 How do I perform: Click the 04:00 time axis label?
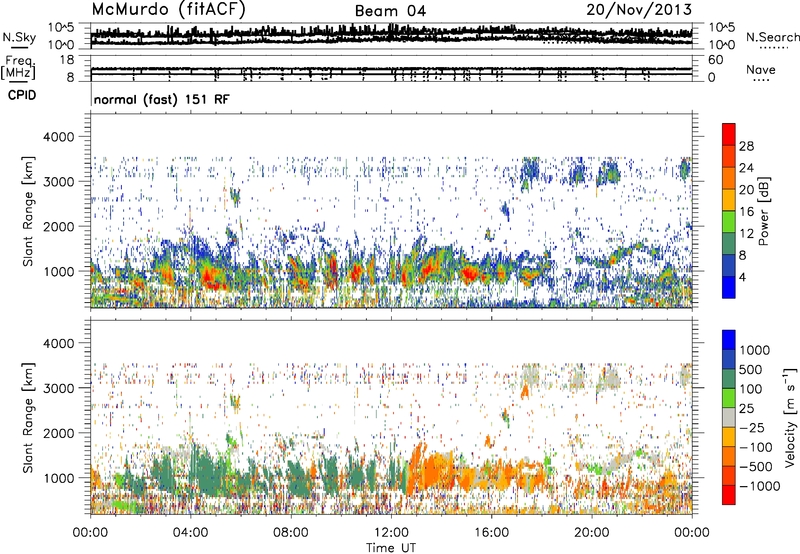point(190,533)
